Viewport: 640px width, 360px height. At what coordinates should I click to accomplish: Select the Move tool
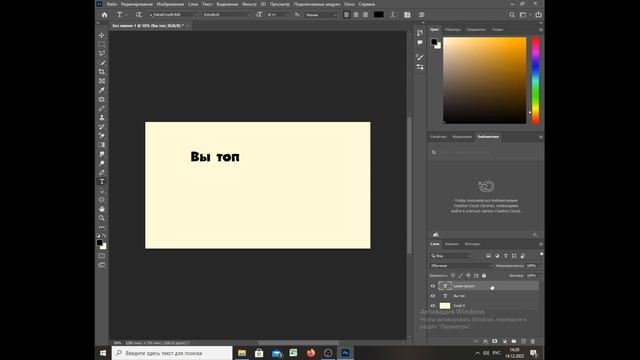[102, 36]
